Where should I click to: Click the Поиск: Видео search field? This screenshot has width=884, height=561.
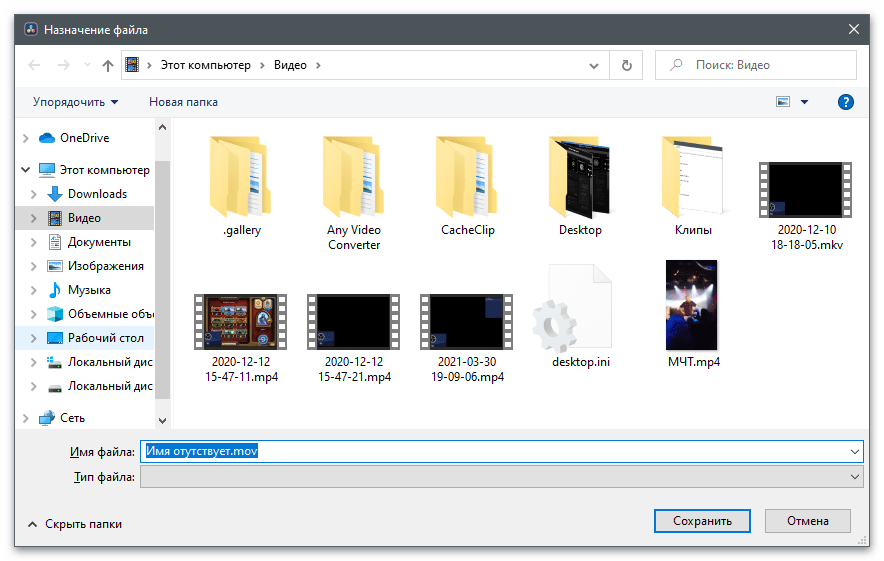coord(765,65)
